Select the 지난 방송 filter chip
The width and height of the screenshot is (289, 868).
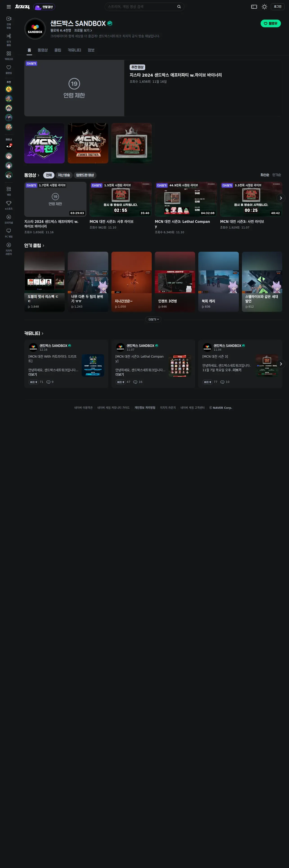click(x=64, y=175)
